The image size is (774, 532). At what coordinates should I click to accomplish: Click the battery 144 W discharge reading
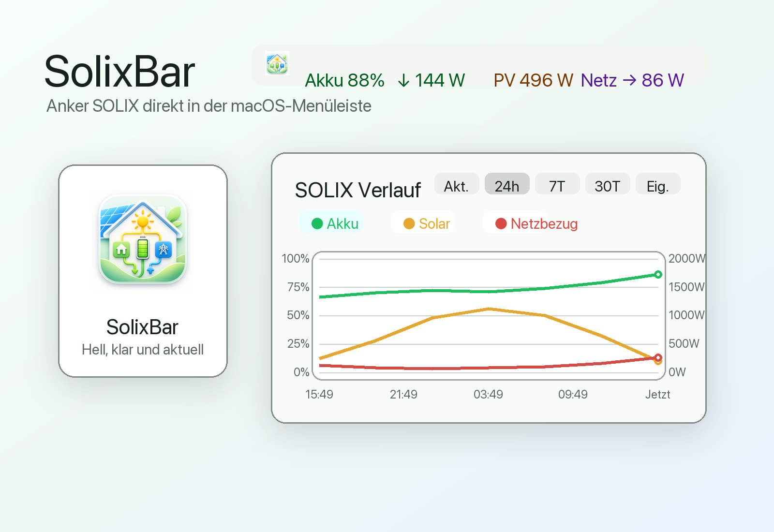tap(431, 80)
